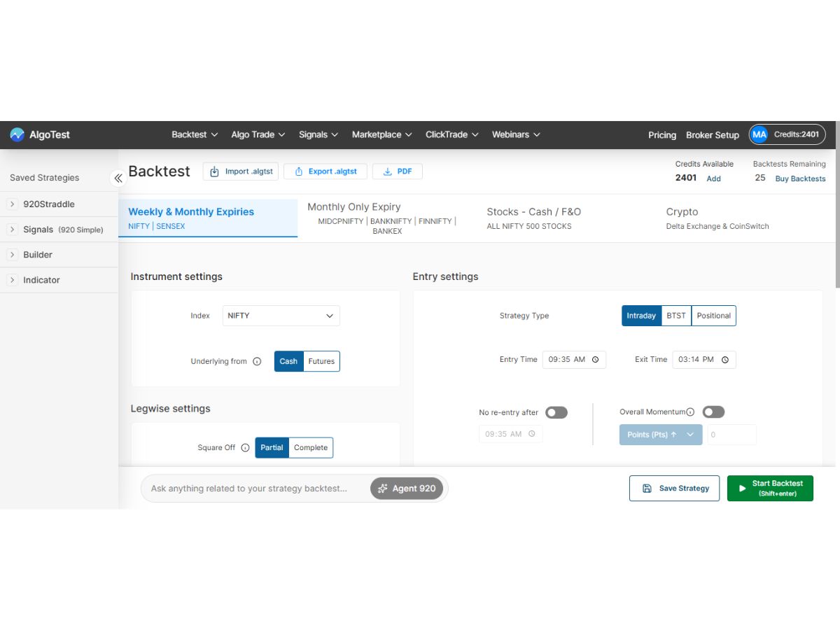This screenshot has width=840, height=630.
Task: Select Complete square off
Action: (x=311, y=448)
